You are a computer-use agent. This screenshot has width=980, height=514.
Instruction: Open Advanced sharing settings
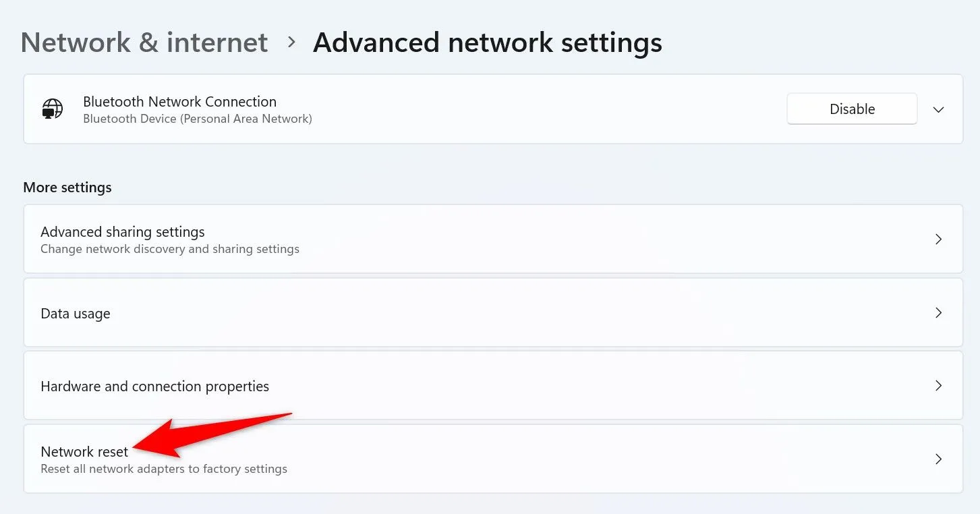click(x=123, y=232)
